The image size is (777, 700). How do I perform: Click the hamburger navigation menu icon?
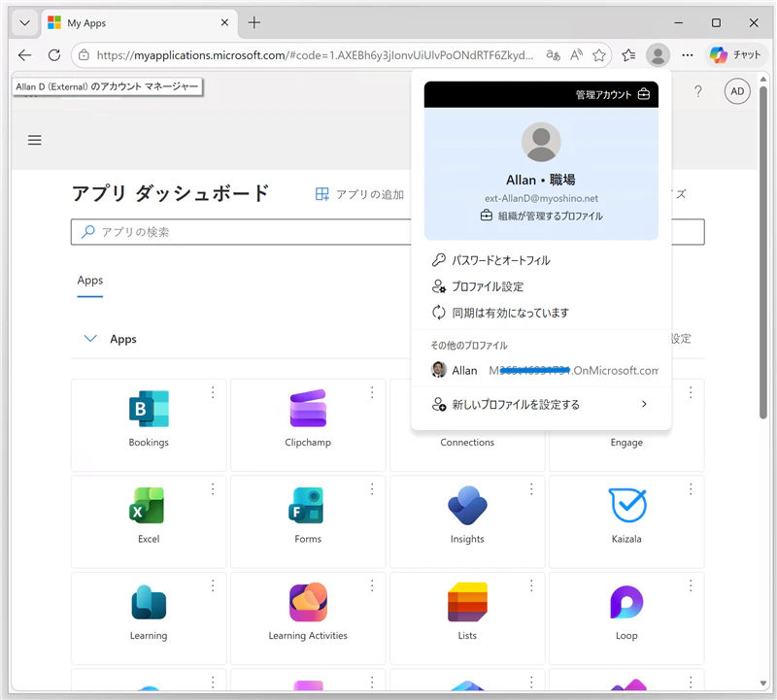click(35, 140)
